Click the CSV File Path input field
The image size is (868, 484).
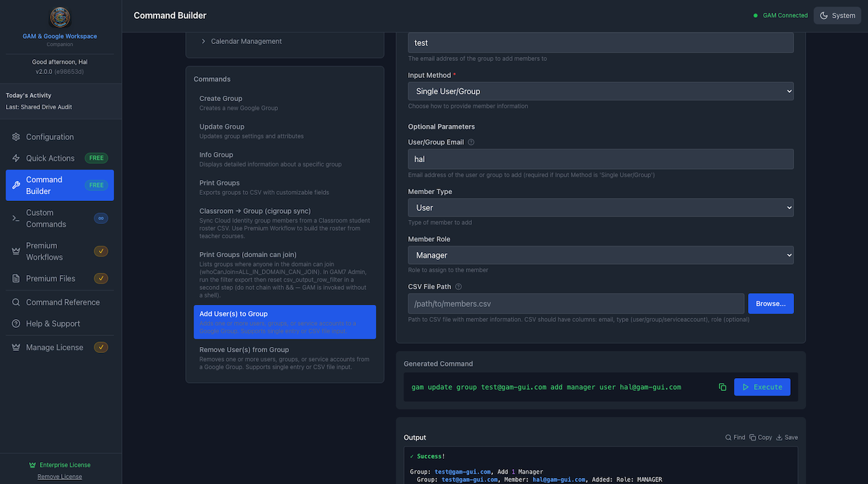(x=576, y=303)
